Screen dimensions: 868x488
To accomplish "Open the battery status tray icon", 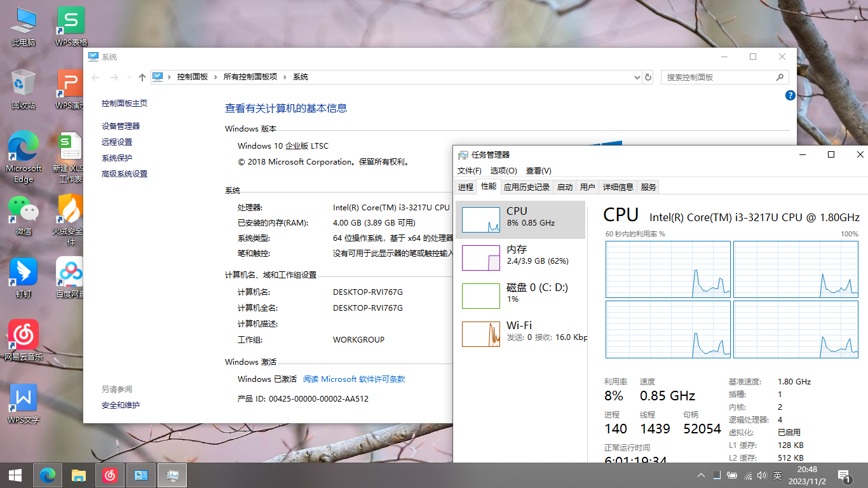I will pyautogui.click(x=732, y=475).
